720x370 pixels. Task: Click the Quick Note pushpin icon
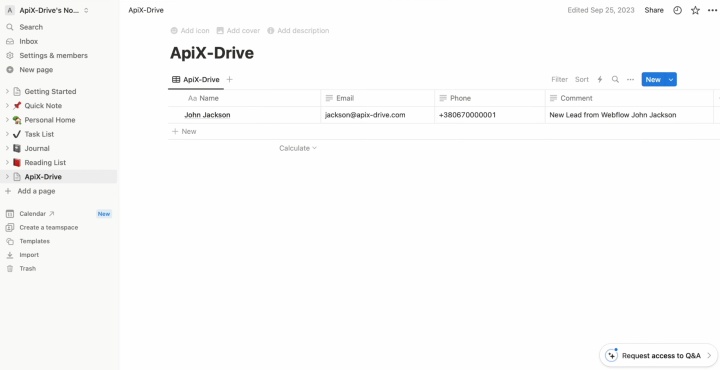(x=17, y=106)
